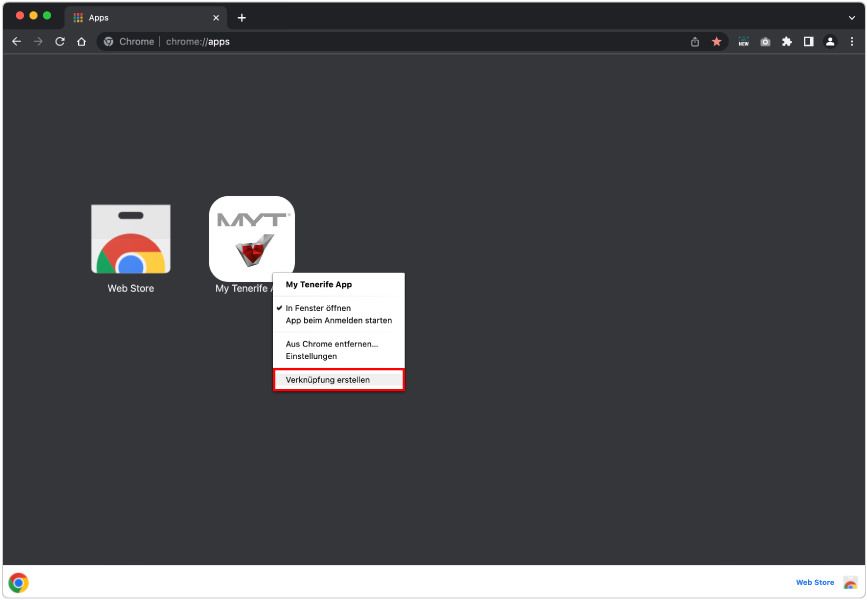Toggle the bookmark star for this page

pyautogui.click(x=716, y=42)
